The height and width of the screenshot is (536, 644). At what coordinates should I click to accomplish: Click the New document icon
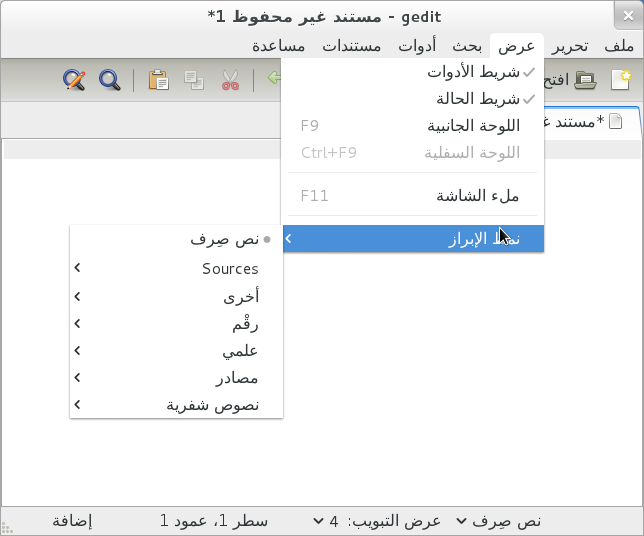tap(622, 81)
